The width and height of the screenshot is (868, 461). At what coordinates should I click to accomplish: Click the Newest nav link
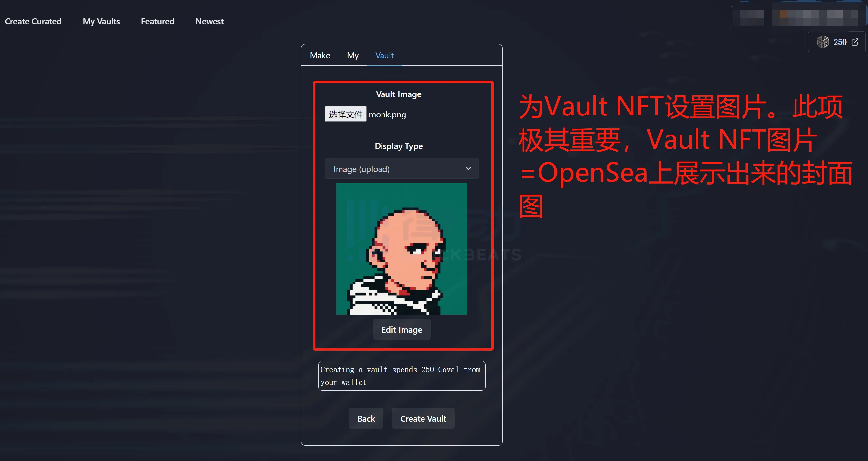click(209, 21)
